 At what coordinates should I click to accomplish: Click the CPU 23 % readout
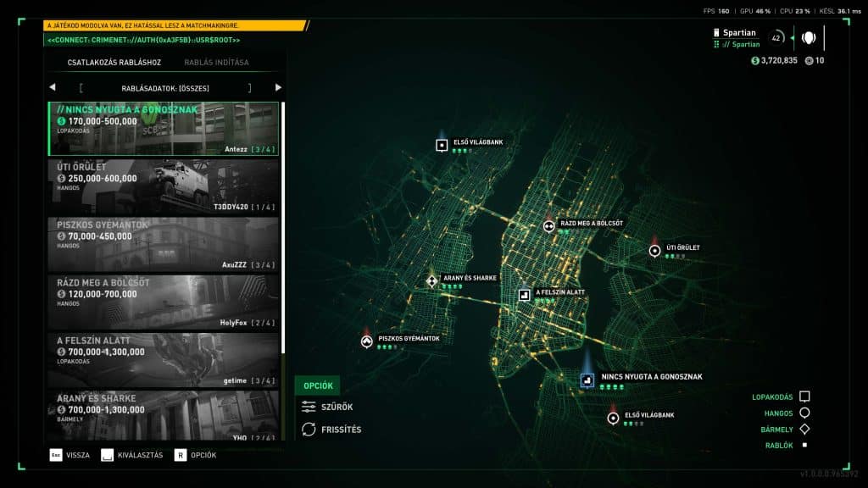[x=795, y=11]
